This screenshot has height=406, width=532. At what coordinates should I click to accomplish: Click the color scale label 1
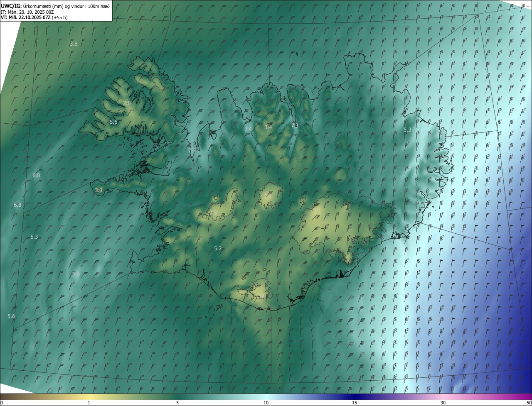click(x=89, y=403)
